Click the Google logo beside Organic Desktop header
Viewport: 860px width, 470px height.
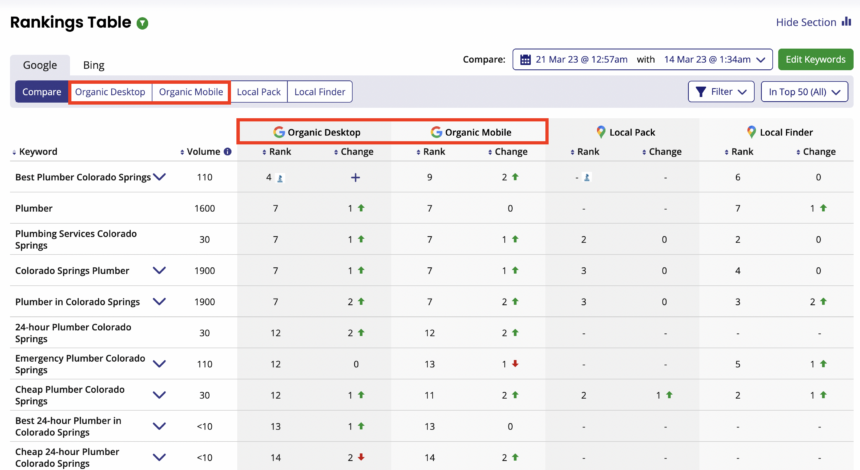pos(279,132)
